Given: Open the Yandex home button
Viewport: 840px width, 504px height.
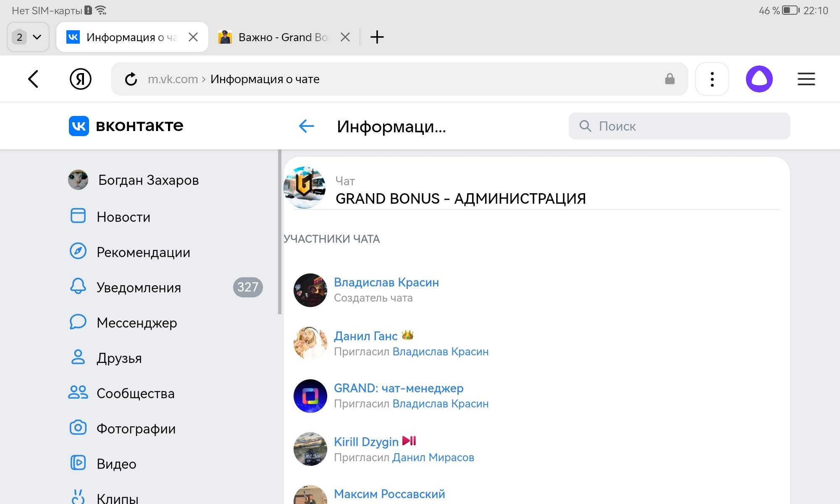Looking at the screenshot, I should 80,79.
